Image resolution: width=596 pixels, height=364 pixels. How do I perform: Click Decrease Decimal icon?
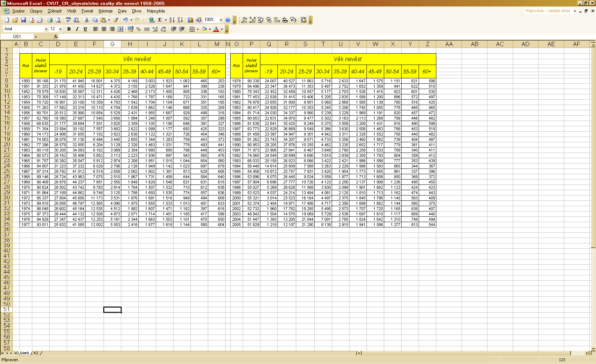pyautogui.click(x=163, y=29)
